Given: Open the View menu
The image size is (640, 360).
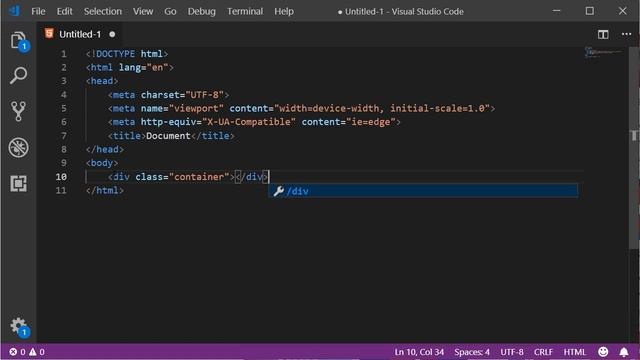Looking at the screenshot, I should pos(143,11).
